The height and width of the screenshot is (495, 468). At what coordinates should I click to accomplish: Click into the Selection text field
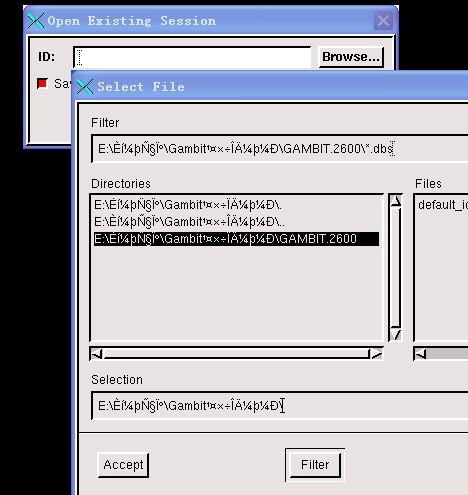[x=280, y=406]
